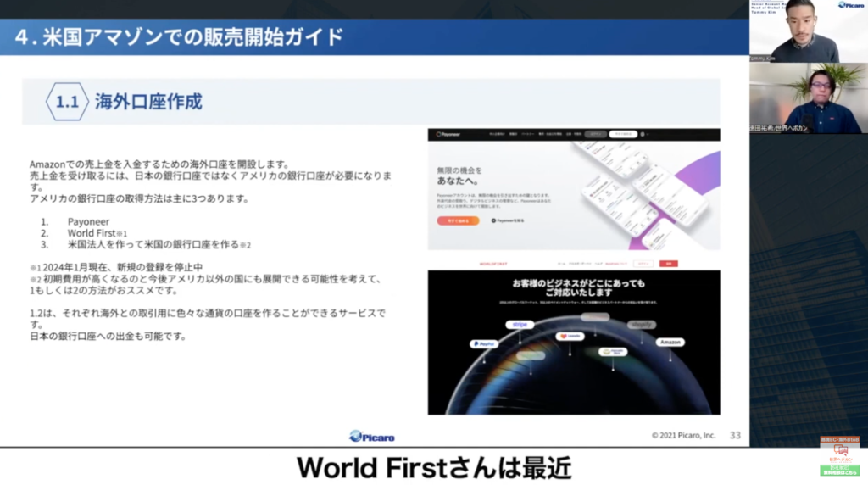
Task: Click the copyright text '© 2021 Picaro, Inc.'
Action: (x=684, y=435)
